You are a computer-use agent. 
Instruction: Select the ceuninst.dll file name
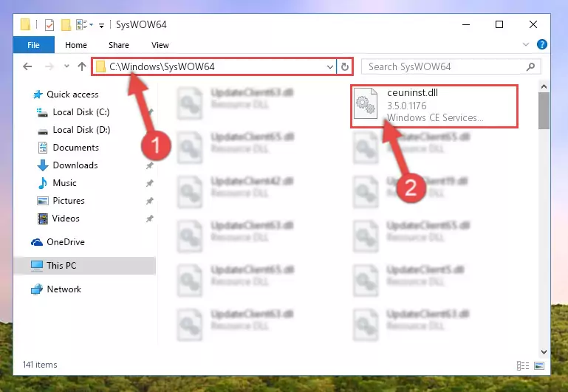(x=412, y=93)
